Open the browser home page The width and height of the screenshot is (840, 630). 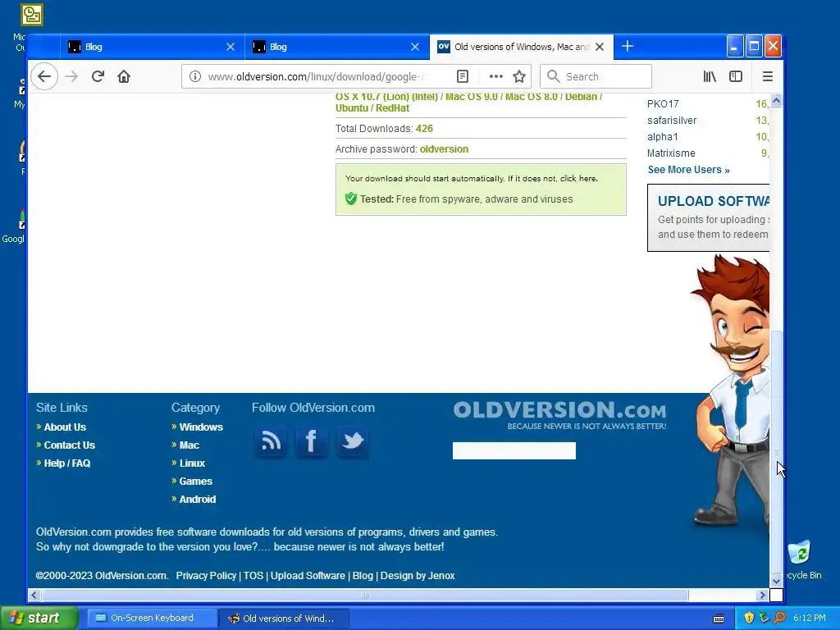124,76
